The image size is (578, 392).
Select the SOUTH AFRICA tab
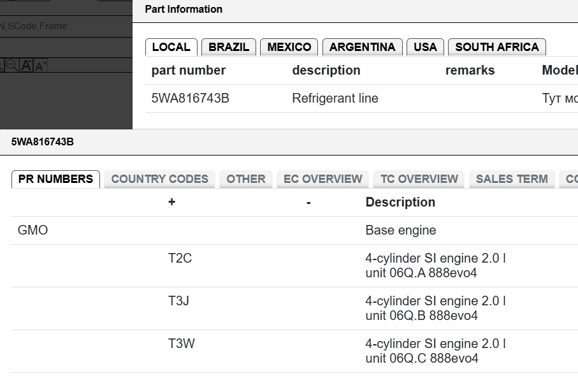(x=497, y=47)
